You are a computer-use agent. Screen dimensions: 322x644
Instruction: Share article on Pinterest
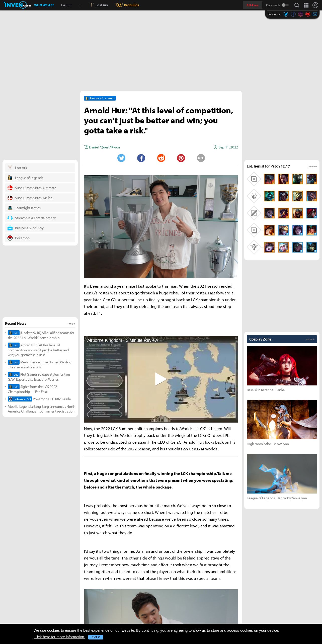[181, 158]
